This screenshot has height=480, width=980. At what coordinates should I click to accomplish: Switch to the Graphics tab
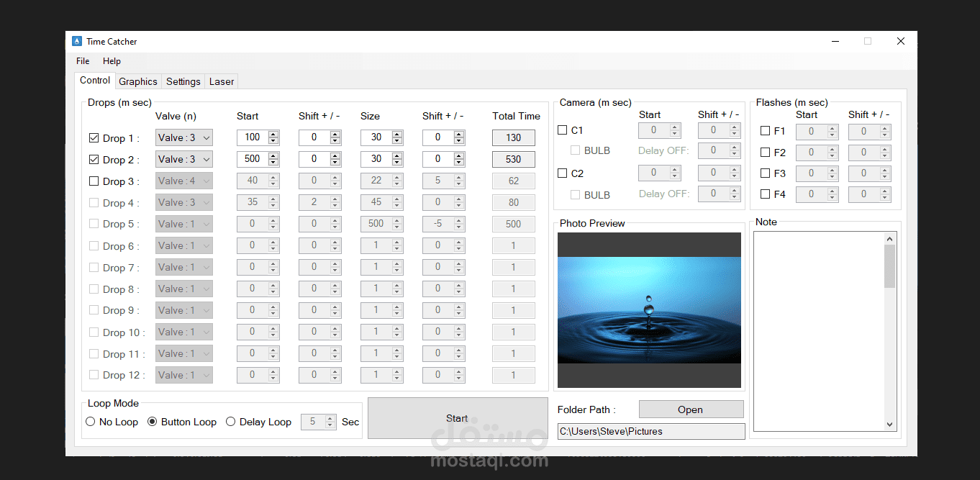click(x=138, y=81)
